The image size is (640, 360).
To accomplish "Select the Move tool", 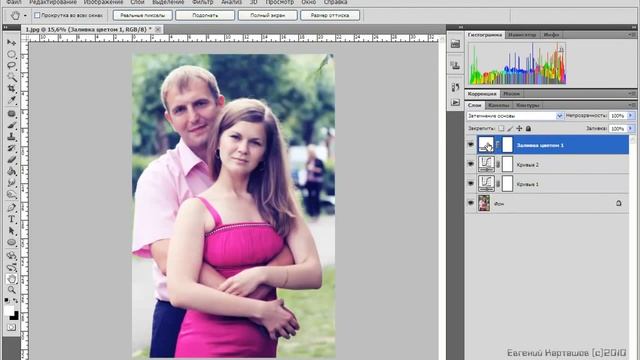I will pos(11,42).
